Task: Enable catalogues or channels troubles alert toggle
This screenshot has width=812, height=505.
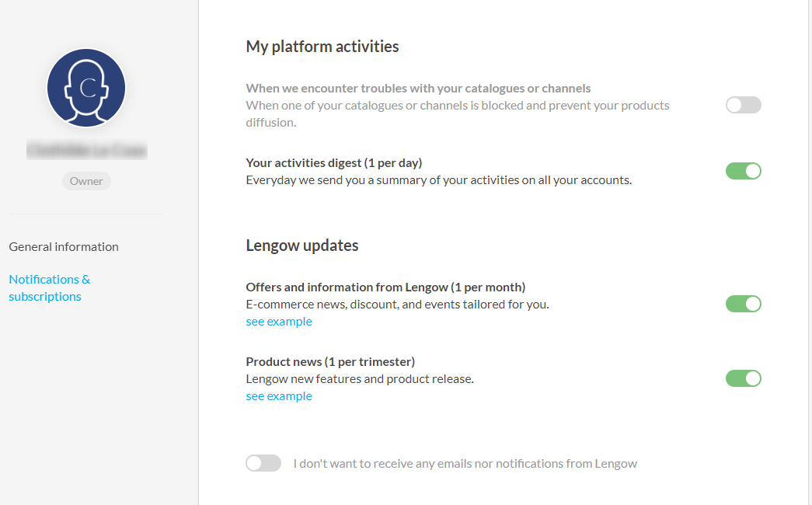Action: click(743, 105)
